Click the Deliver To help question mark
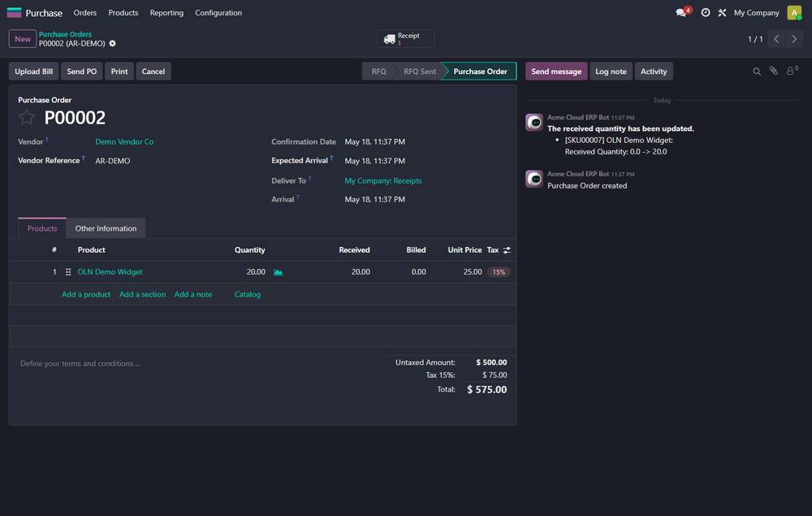This screenshot has height=516, width=812. [310, 178]
